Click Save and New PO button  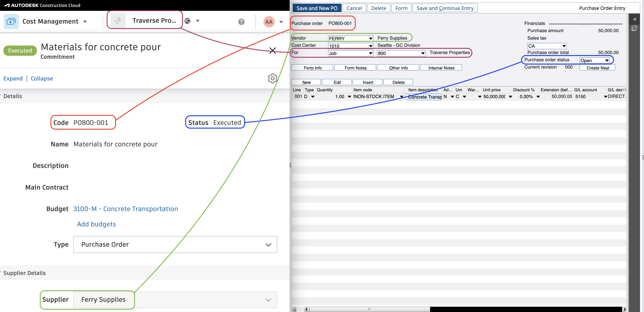pos(317,8)
